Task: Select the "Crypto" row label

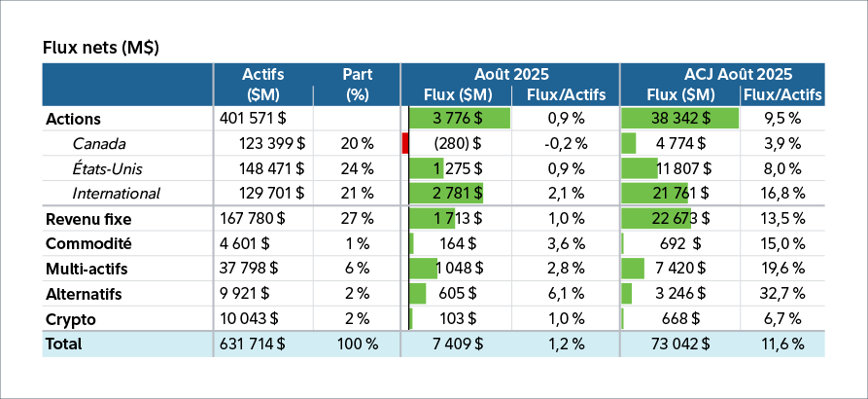Action: tap(69, 318)
